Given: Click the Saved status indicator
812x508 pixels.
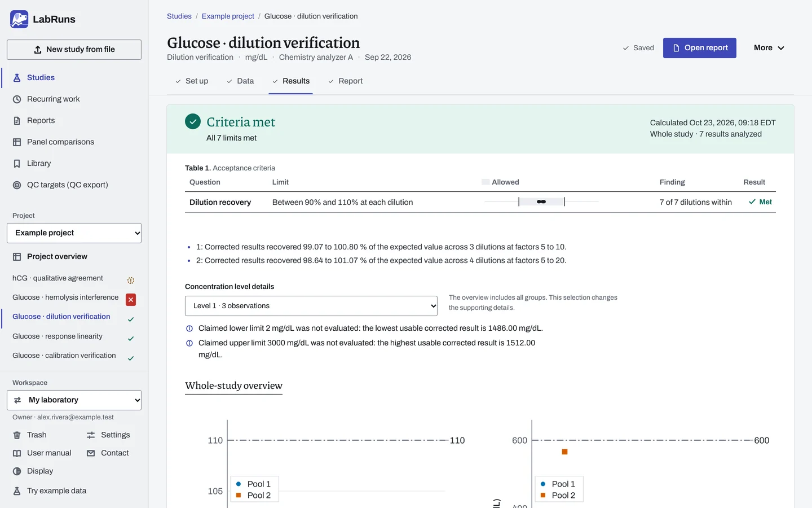Looking at the screenshot, I should click(638, 48).
